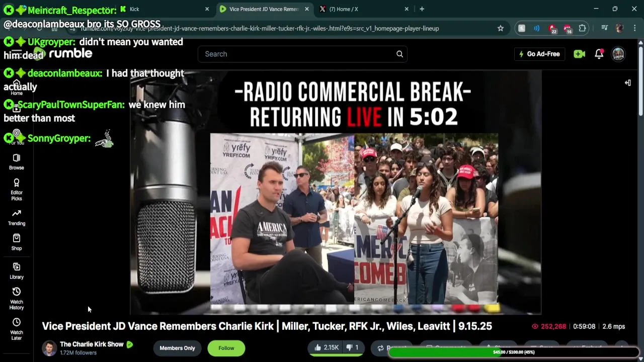Screen dimensions: 644x362
Task: Click ScaryPaulTownSuperFan's chat username
Action: coord(71,105)
